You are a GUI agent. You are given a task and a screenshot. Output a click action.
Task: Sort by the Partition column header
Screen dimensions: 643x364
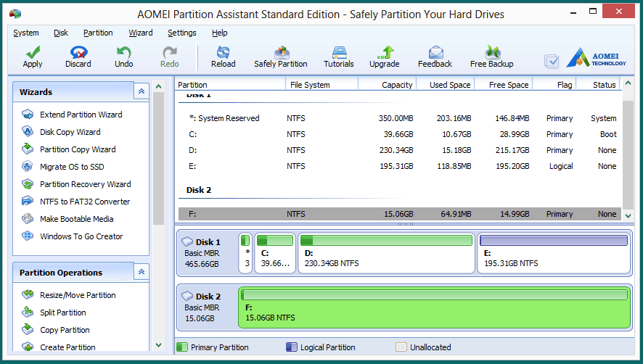pyautogui.click(x=230, y=84)
